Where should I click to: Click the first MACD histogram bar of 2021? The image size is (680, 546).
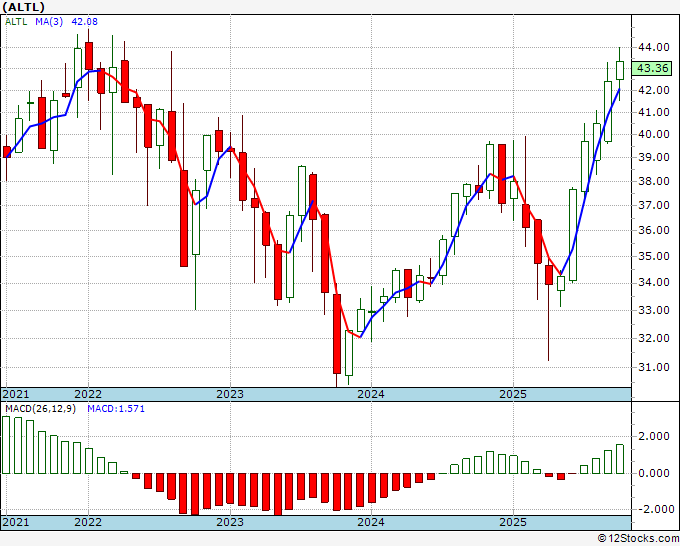6,445
